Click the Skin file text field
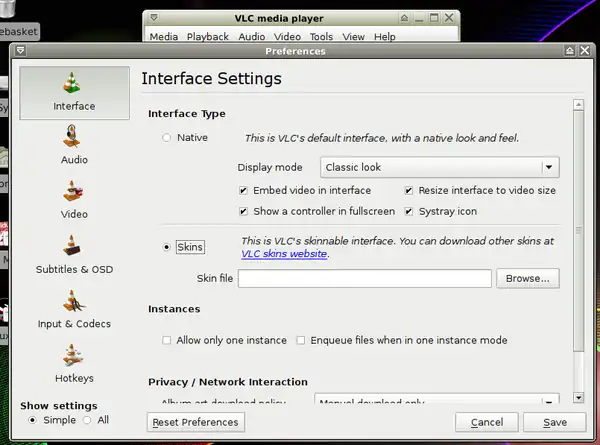600x445 pixels. (x=364, y=278)
